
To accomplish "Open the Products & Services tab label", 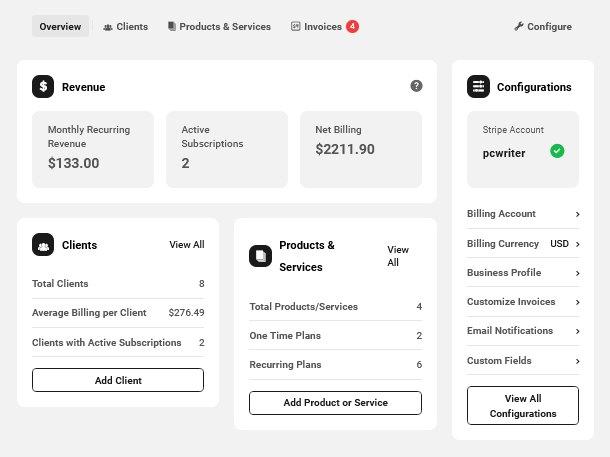I will point(225,26).
